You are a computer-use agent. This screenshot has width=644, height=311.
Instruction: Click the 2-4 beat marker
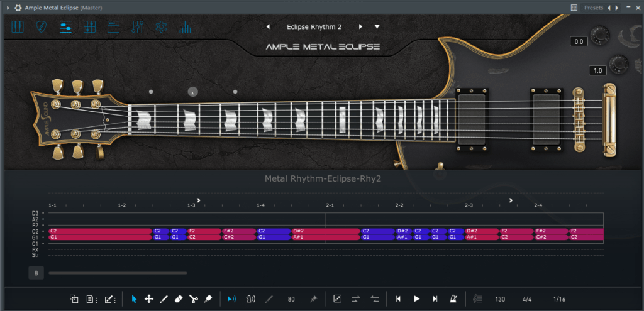[x=538, y=205]
